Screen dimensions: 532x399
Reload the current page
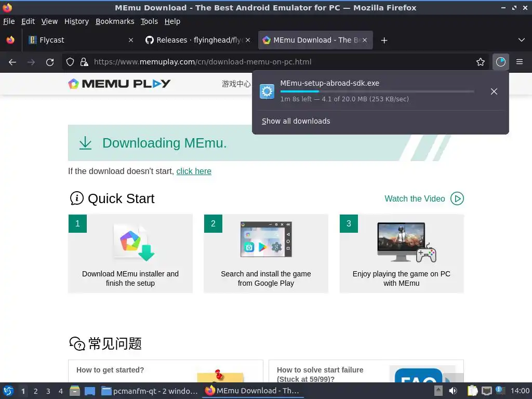(50, 62)
